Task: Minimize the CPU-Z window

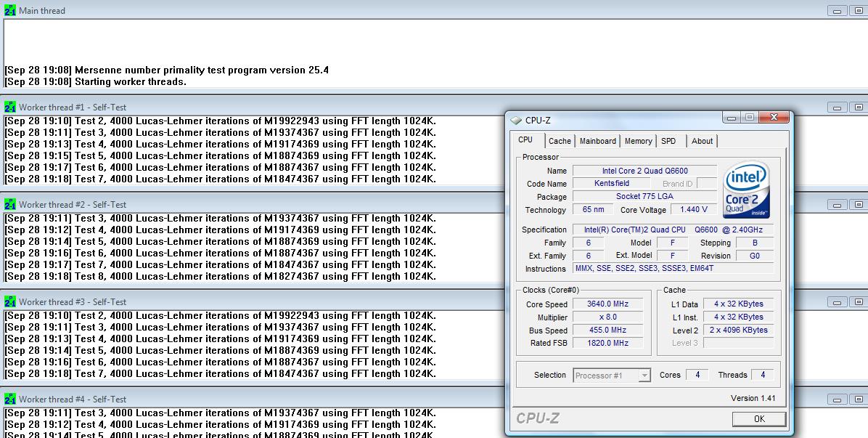Action: click(x=732, y=118)
